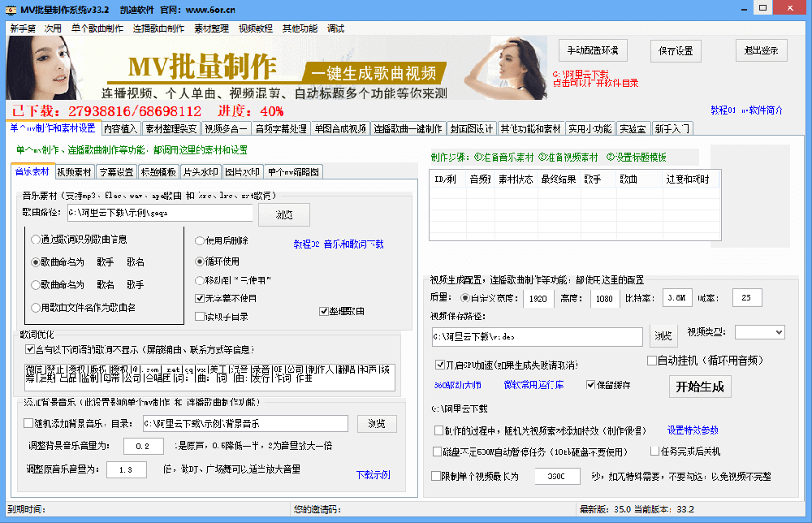The width and height of the screenshot is (812, 523).
Task: Switch to the 连播歌曲一键制作 tab
Action: (408, 128)
